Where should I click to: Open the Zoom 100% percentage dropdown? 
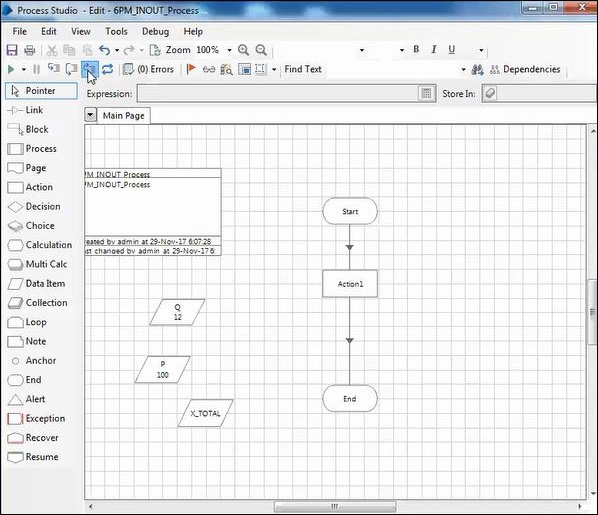[229, 50]
